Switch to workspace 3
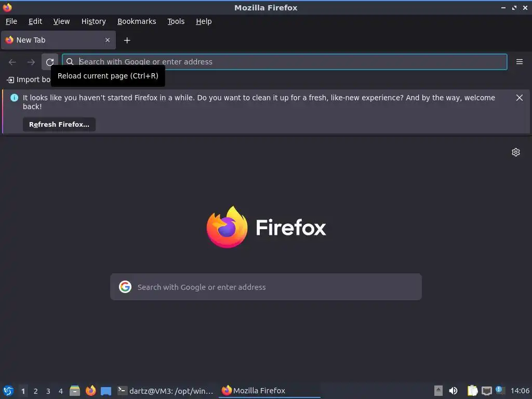This screenshot has height=399, width=532. click(x=48, y=391)
